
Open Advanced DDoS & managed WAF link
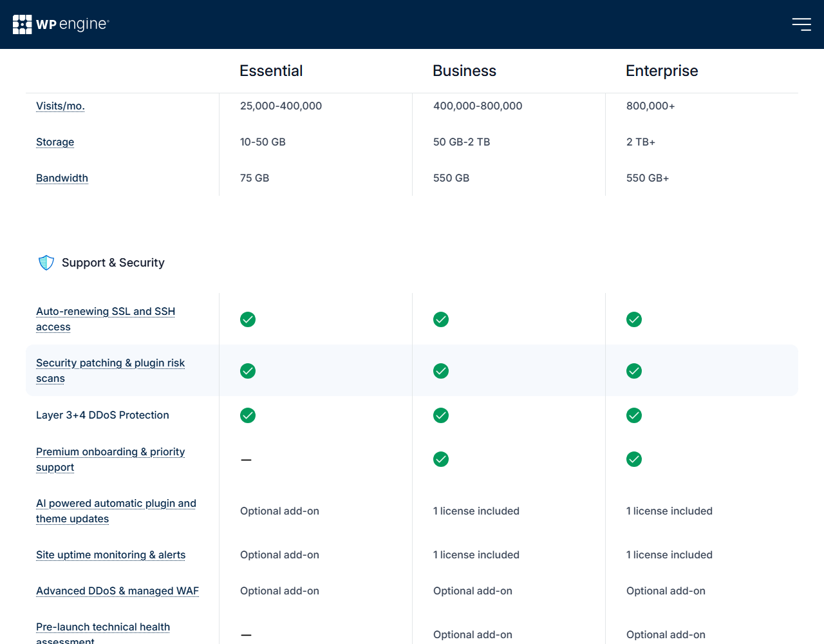pyautogui.click(x=118, y=591)
